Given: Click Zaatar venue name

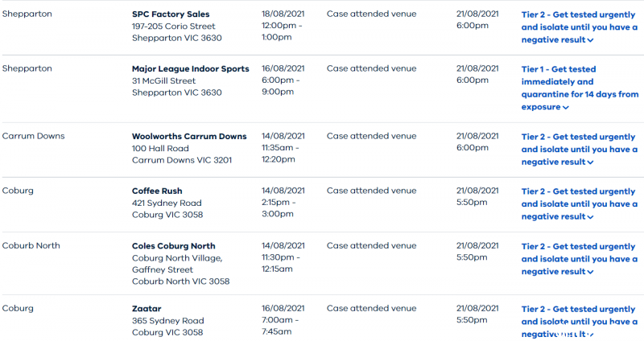Looking at the screenshot, I should point(147,309).
